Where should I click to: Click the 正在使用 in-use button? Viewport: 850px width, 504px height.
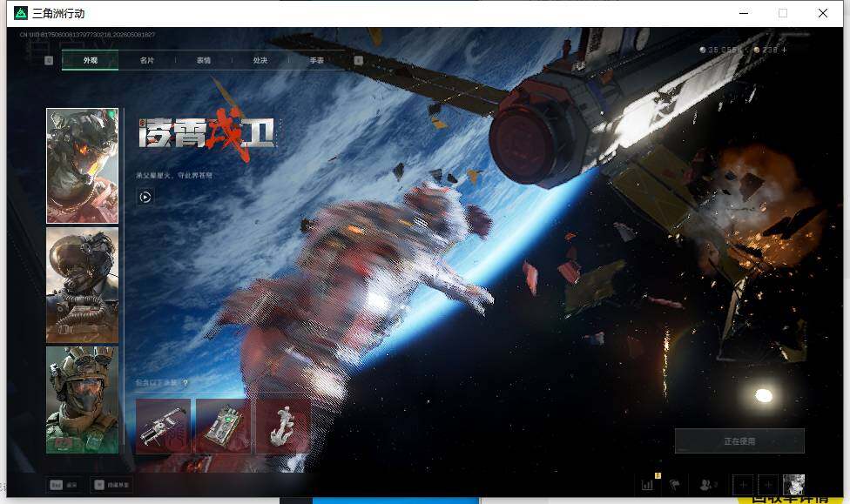coord(739,441)
